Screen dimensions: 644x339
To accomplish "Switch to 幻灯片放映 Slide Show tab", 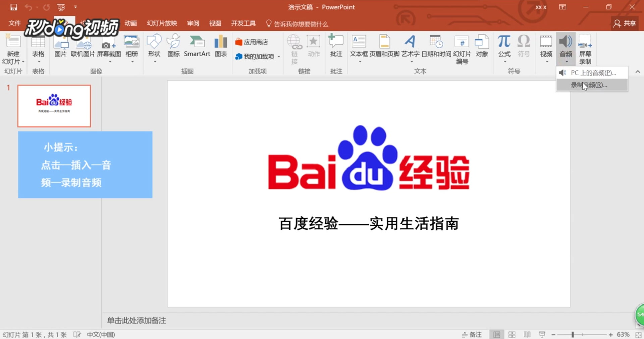I will [x=162, y=23].
